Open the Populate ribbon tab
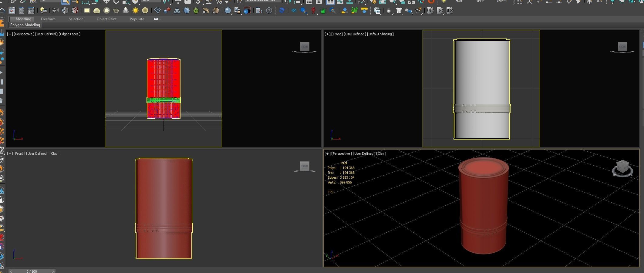 pos(137,19)
